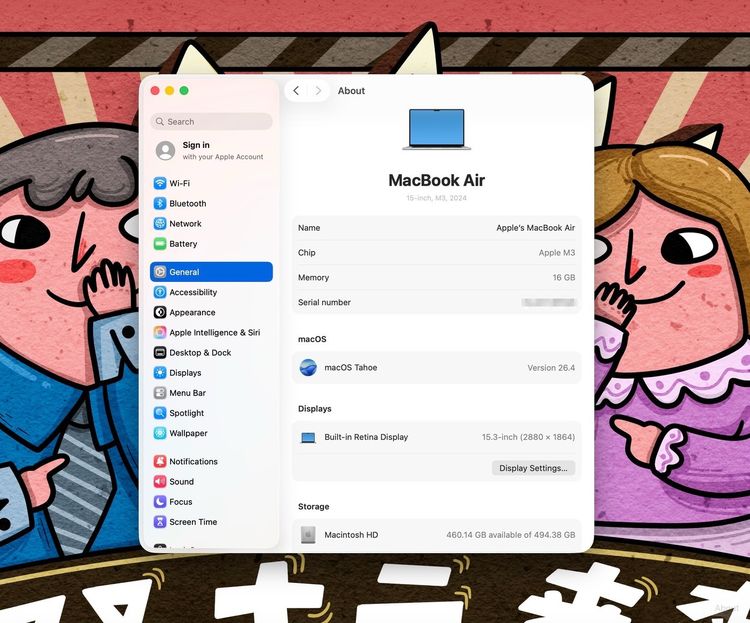Click the macOS Tahoe logo icon
The width and height of the screenshot is (750, 623).
(308, 367)
